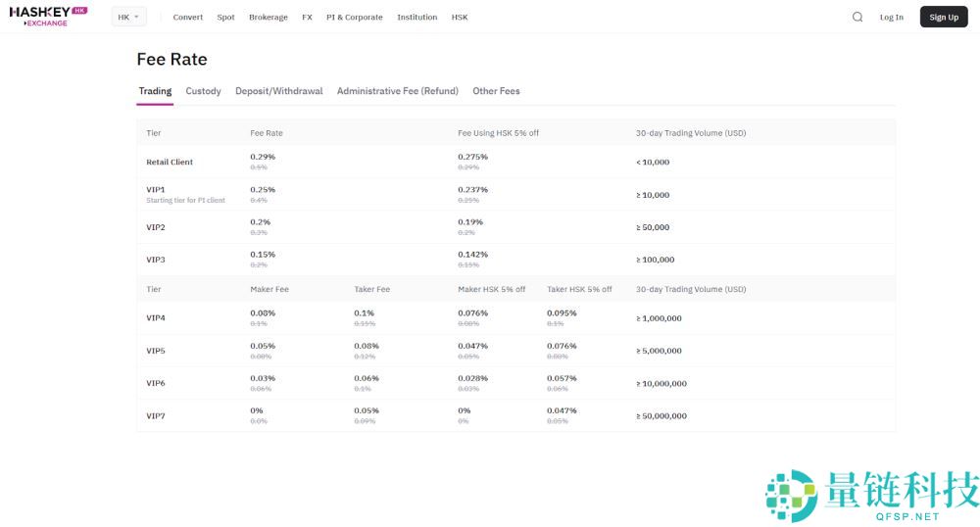The image size is (980, 527).
Task: Switch to the Custody tab
Action: (x=203, y=91)
